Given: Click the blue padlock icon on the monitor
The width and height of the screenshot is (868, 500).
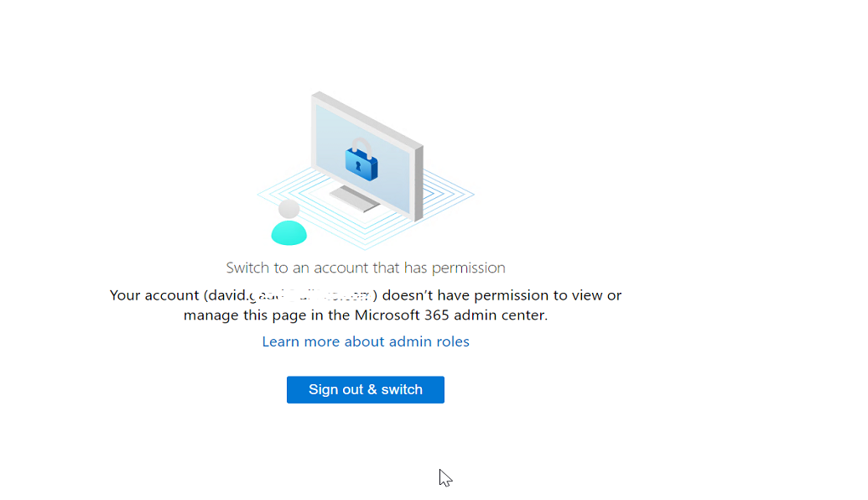Looking at the screenshot, I should point(361,164).
